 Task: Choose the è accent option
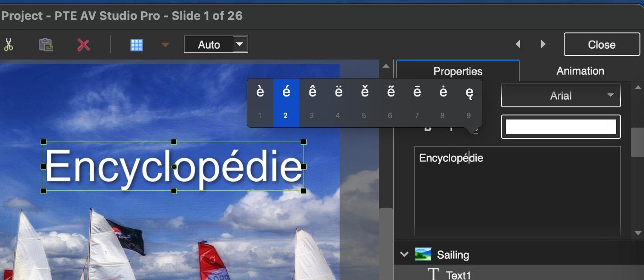point(260,102)
